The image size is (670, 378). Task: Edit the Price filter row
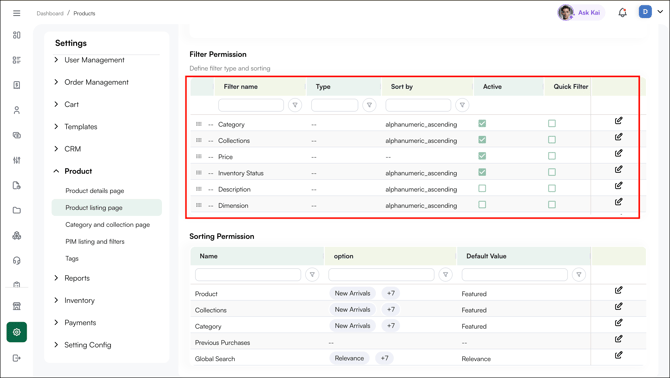(618, 153)
